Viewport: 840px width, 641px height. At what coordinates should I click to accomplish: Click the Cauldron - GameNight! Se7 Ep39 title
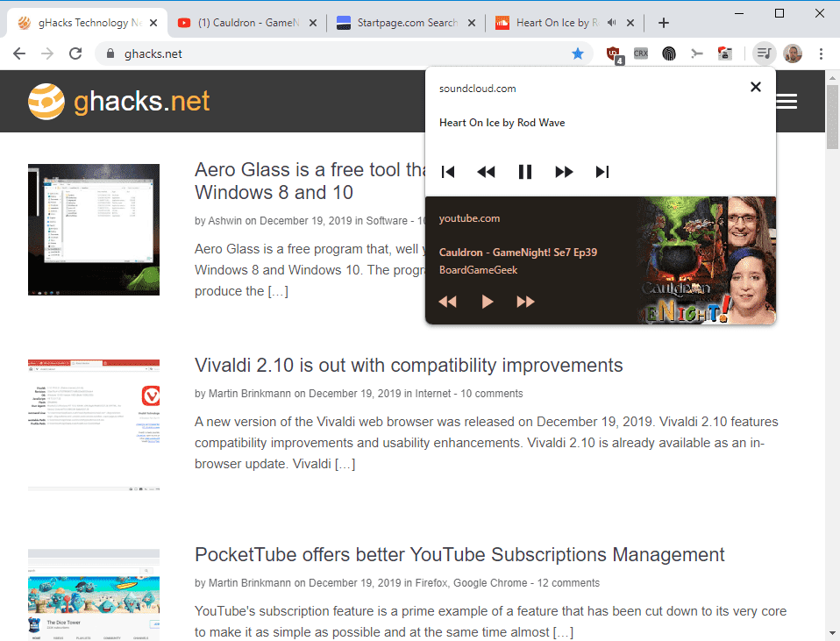(518, 253)
